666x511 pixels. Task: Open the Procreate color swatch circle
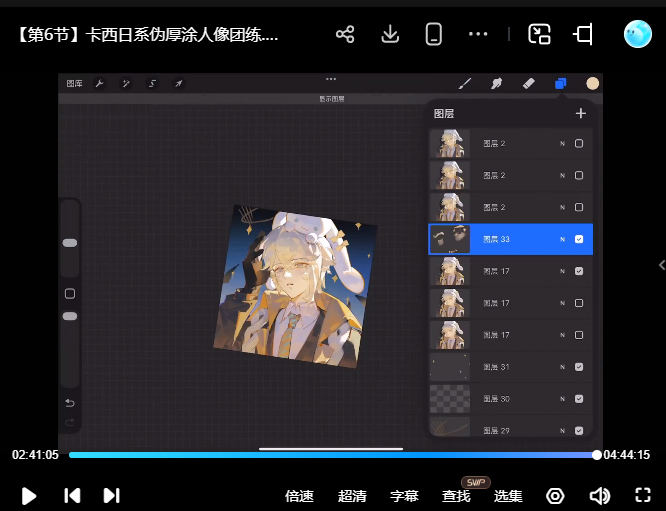pyautogui.click(x=593, y=84)
